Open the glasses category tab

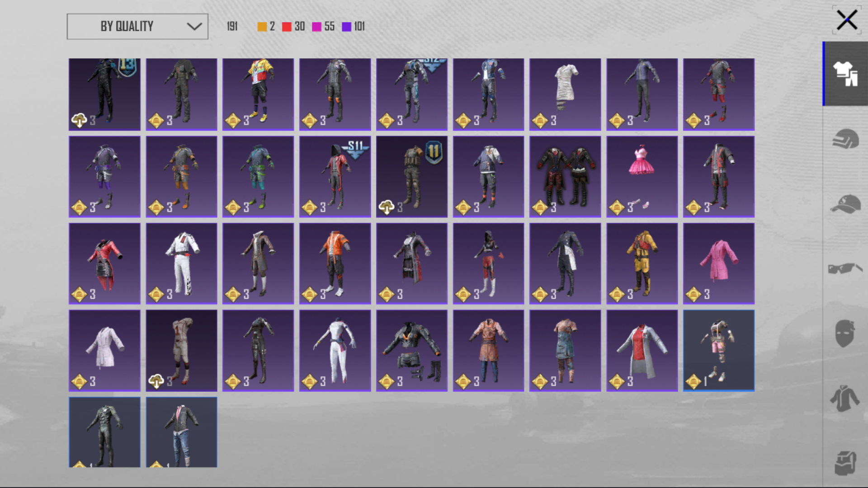click(x=845, y=268)
